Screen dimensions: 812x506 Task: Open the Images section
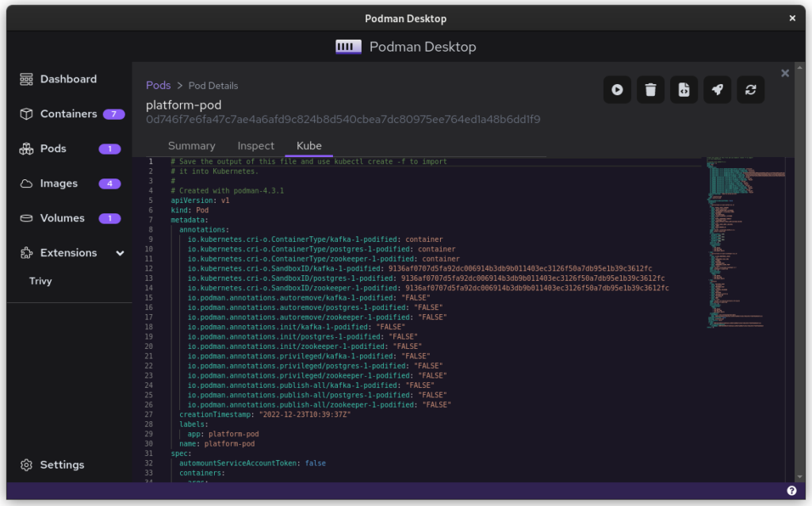(x=59, y=183)
